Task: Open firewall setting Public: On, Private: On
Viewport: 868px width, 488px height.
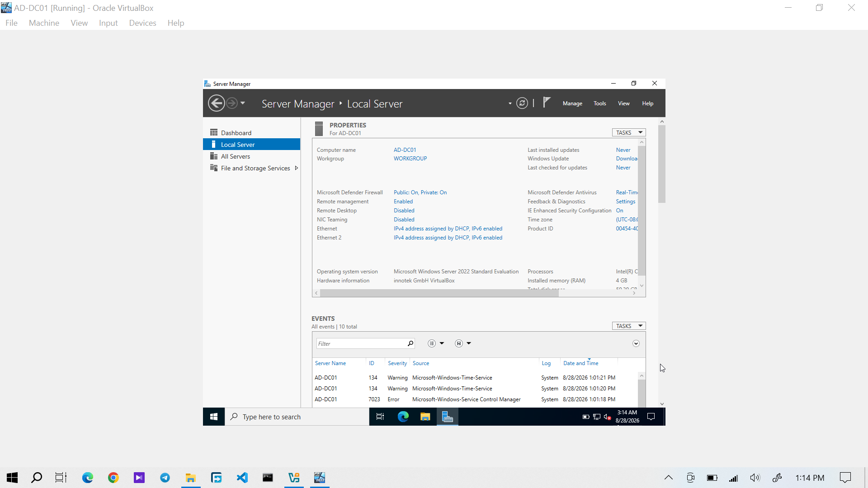Action: click(x=420, y=192)
